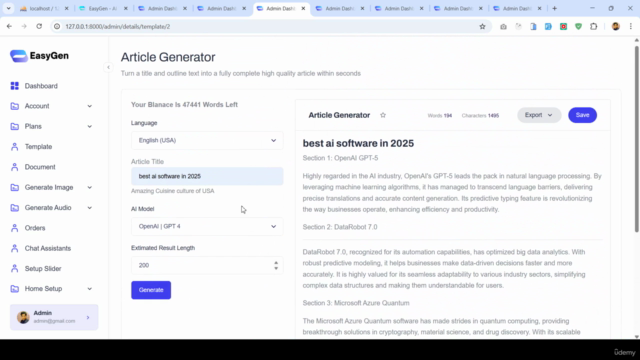Switch to the localhost tab
This screenshot has height=360, width=640.
click(x=44, y=8)
